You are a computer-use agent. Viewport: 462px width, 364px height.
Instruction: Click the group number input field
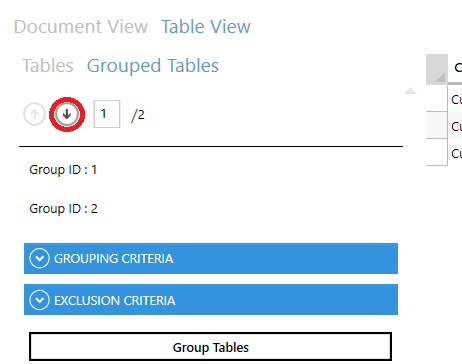click(107, 114)
